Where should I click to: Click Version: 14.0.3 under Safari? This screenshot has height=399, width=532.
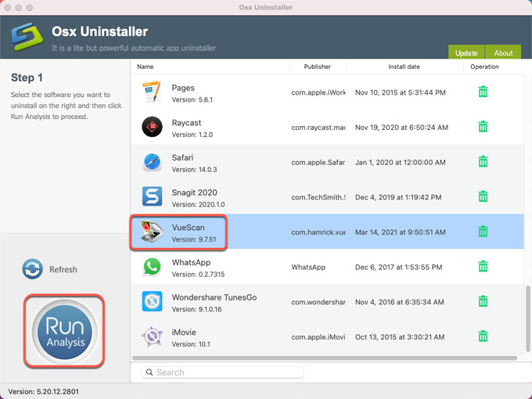(x=194, y=170)
